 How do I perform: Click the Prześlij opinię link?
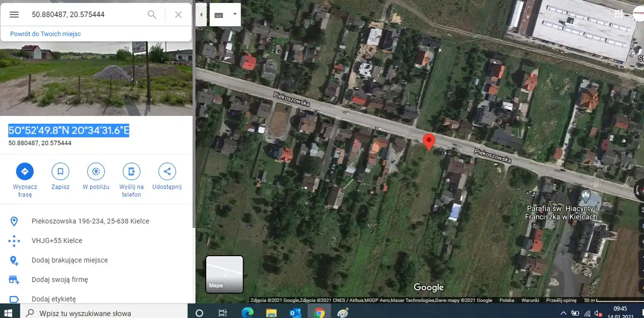561,300
